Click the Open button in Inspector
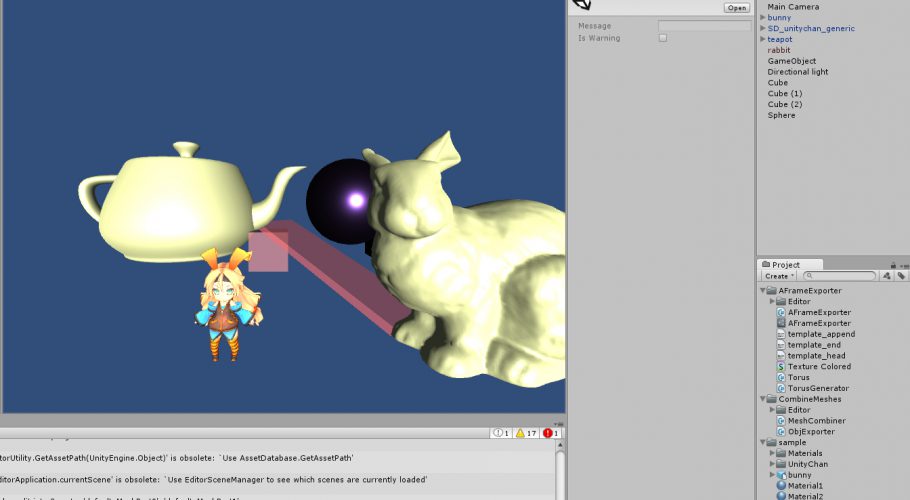 pyautogui.click(x=736, y=8)
